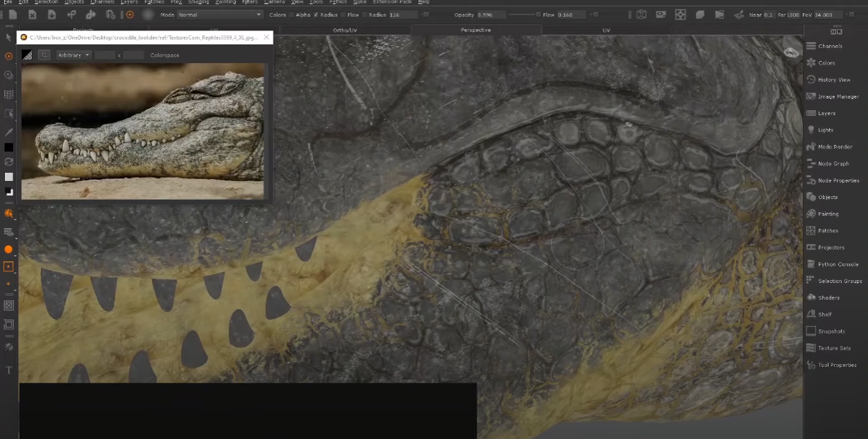Click the background light gray color swatch
Screen dimensions: 868x439
[8, 177]
